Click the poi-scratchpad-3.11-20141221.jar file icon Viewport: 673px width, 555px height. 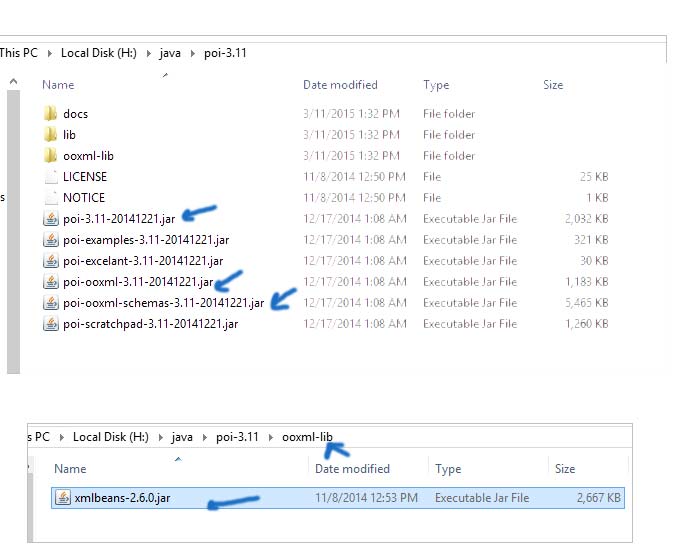tap(51, 324)
